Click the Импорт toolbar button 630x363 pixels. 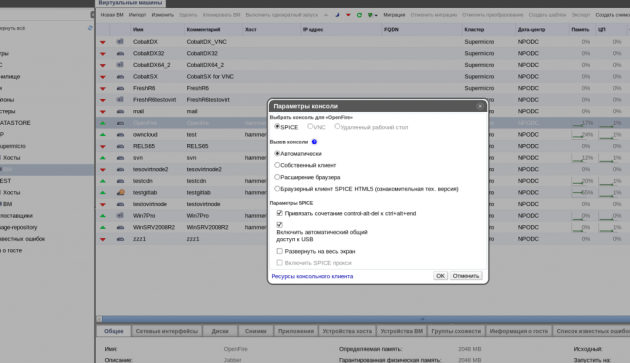[x=137, y=15]
